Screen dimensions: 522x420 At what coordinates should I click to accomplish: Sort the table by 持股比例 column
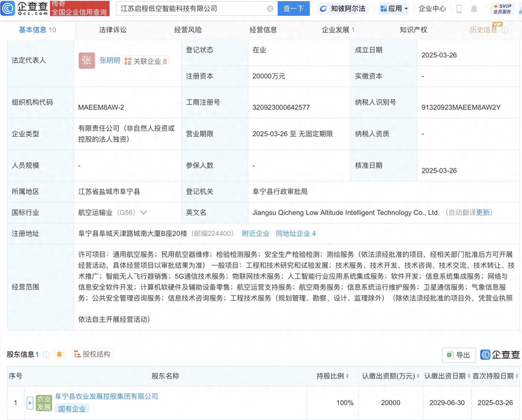tap(348, 376)
